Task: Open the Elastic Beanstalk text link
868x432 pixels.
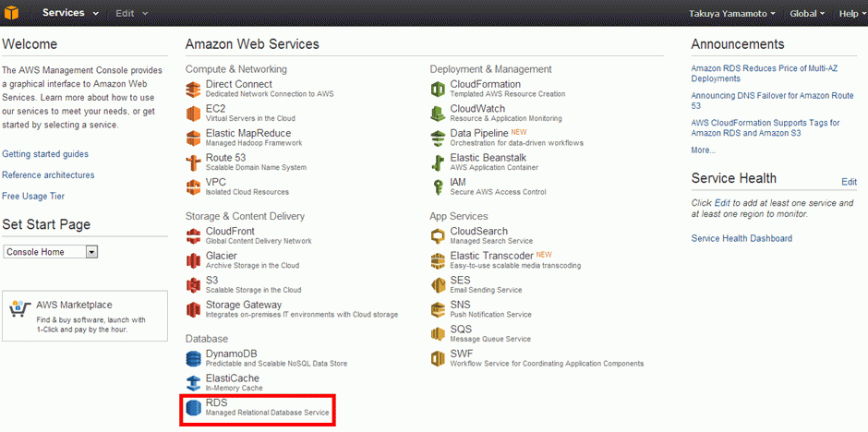Action: (x=488, y=158)
